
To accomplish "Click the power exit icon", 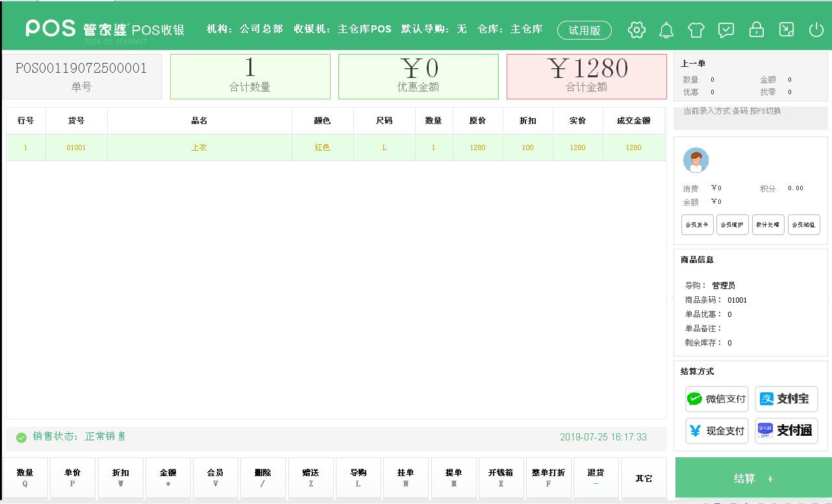I will 816,30.
